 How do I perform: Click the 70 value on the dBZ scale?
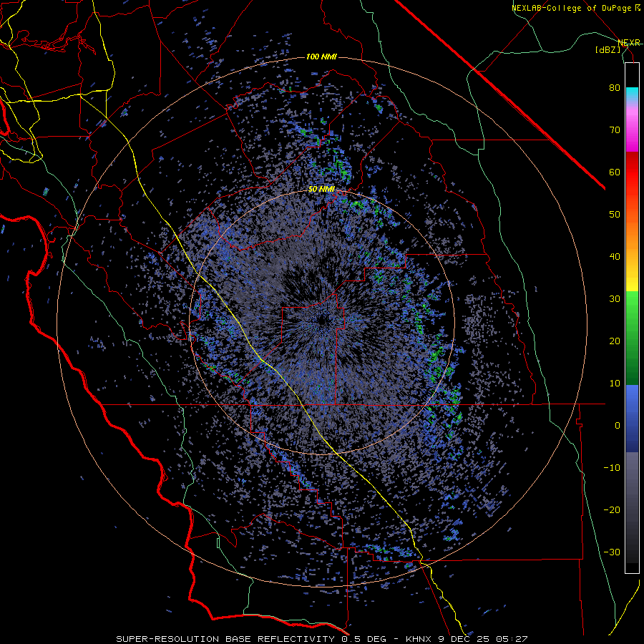click(x=615, y=130)
